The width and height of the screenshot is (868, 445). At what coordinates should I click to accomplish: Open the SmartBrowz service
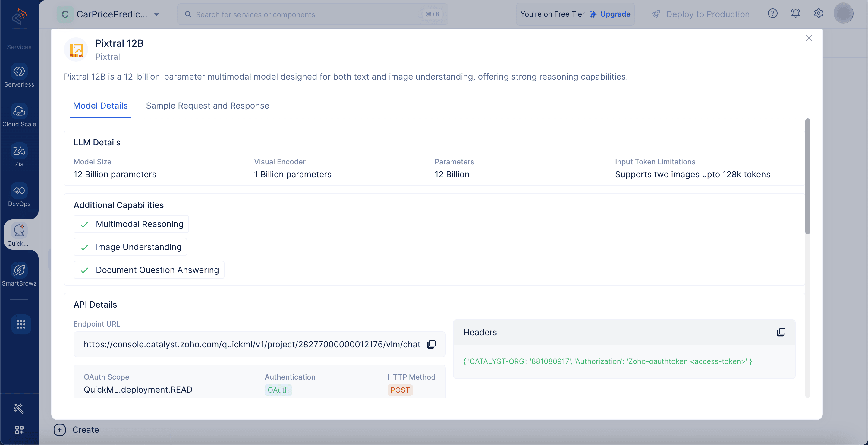[19, 274]
